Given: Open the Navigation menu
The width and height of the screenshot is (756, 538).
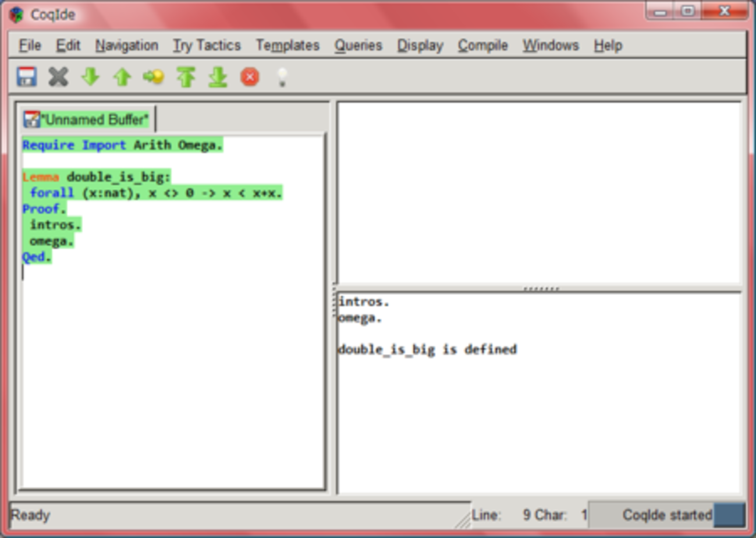Looking at the screenshot, I should [127, 45].
